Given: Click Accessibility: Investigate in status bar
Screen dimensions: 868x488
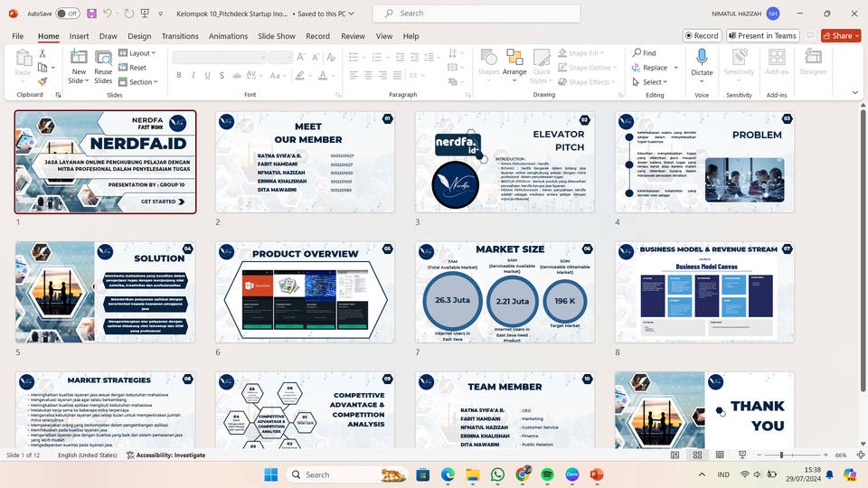Looking at the screenshot, I should pos(166,455).
